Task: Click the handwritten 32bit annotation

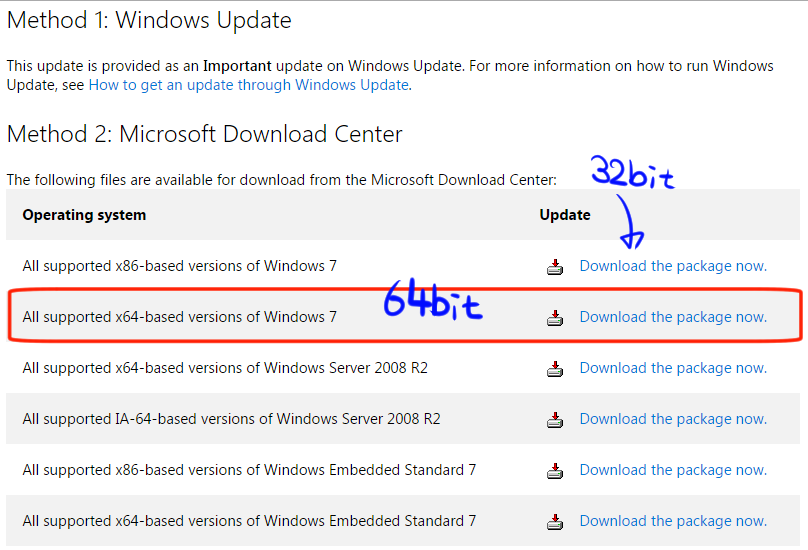Action: pos(632,172)
